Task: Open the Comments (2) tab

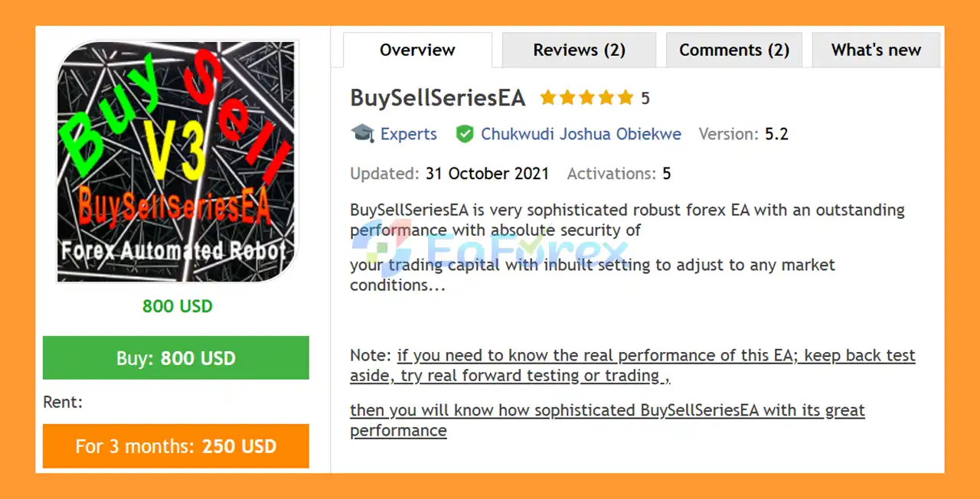Action: 733,51
